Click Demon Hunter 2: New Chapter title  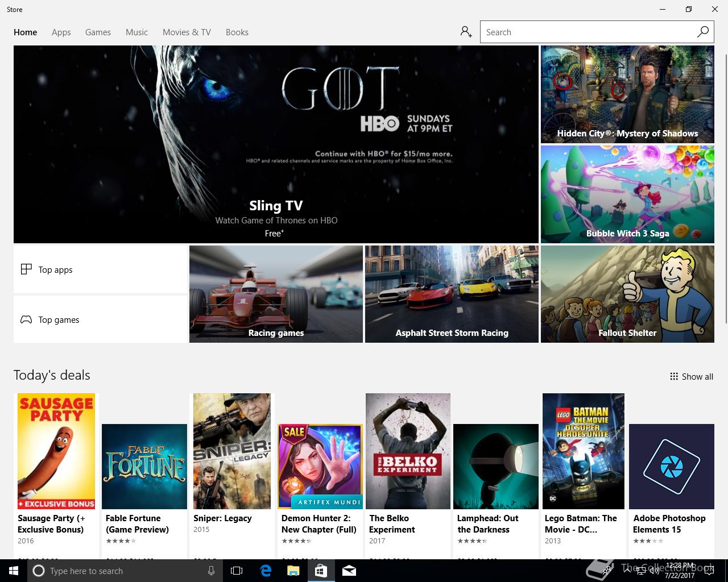point(318,523)
